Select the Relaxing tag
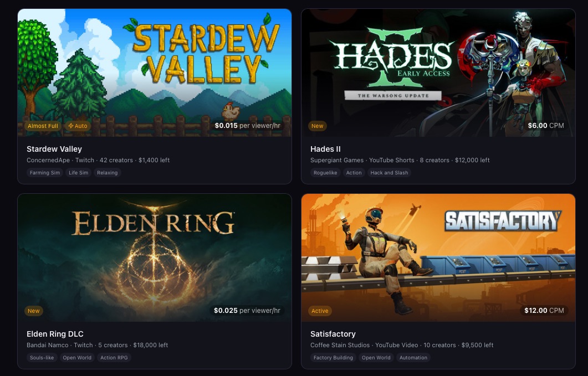 tap(108, 173)
